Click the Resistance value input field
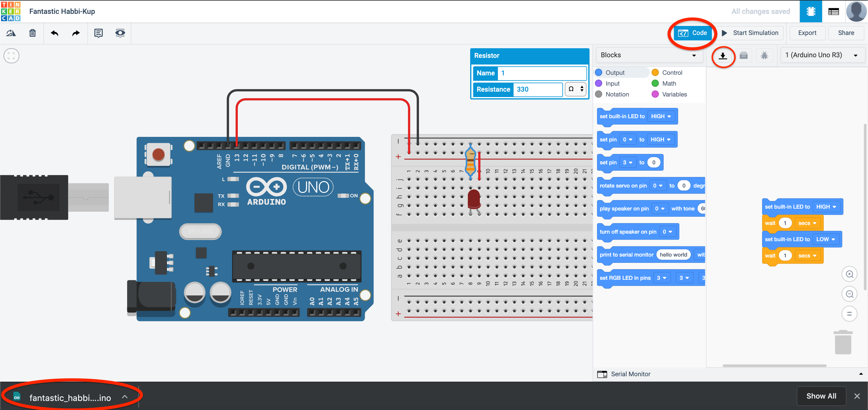Viewport: 868px width, 410px height. click(x=537, y=89)
